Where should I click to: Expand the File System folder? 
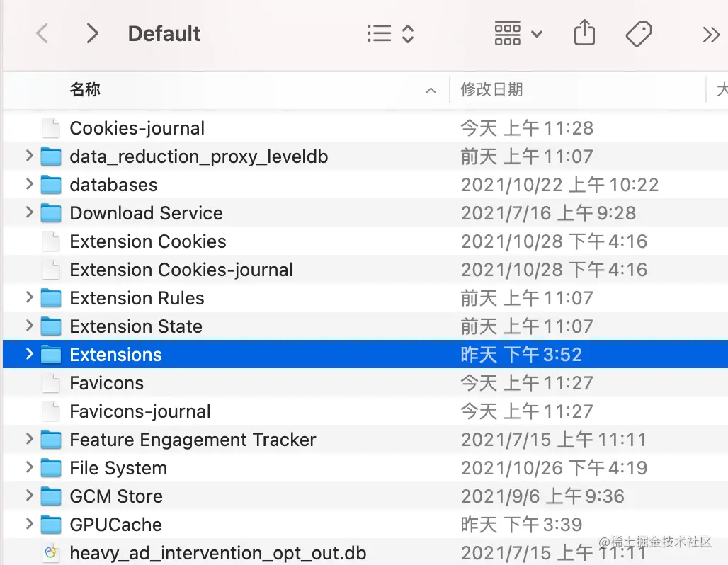29,467
